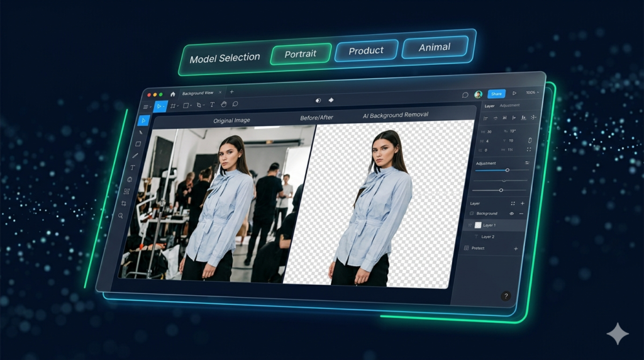The image size is (644, 360).
Task: Select the blue Move arrow tool in top toolbar
Action: [x=160, y=106]
